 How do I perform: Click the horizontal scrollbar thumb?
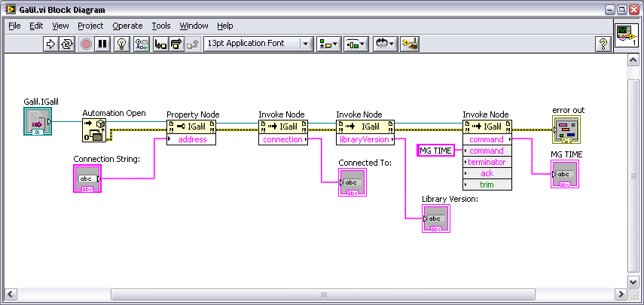(323, 294)
